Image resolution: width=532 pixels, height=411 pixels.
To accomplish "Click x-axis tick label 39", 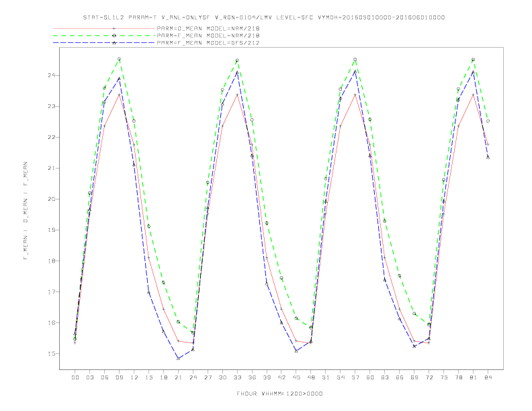I will pyautogui.click(x=267, y=377).
